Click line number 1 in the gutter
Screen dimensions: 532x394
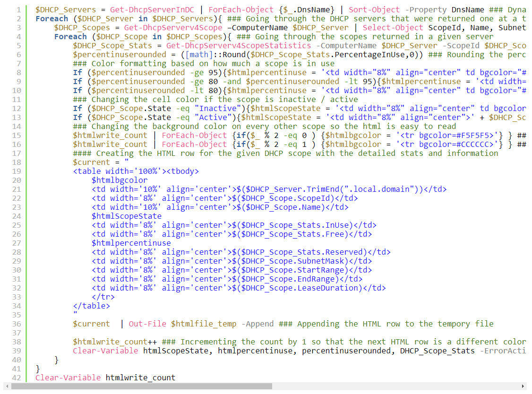pyautogui.click(x=17, y=9)
